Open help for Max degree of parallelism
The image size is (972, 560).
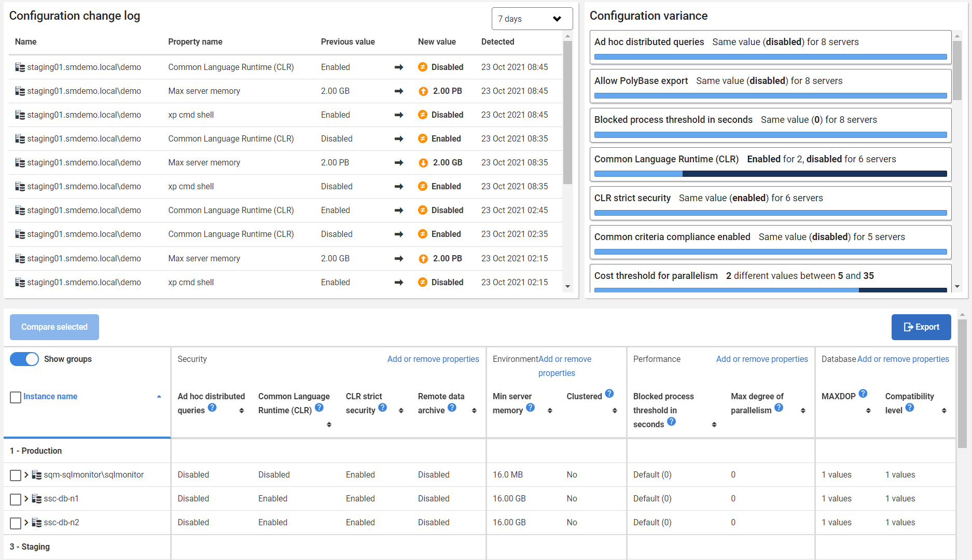(x=779, y=408)
